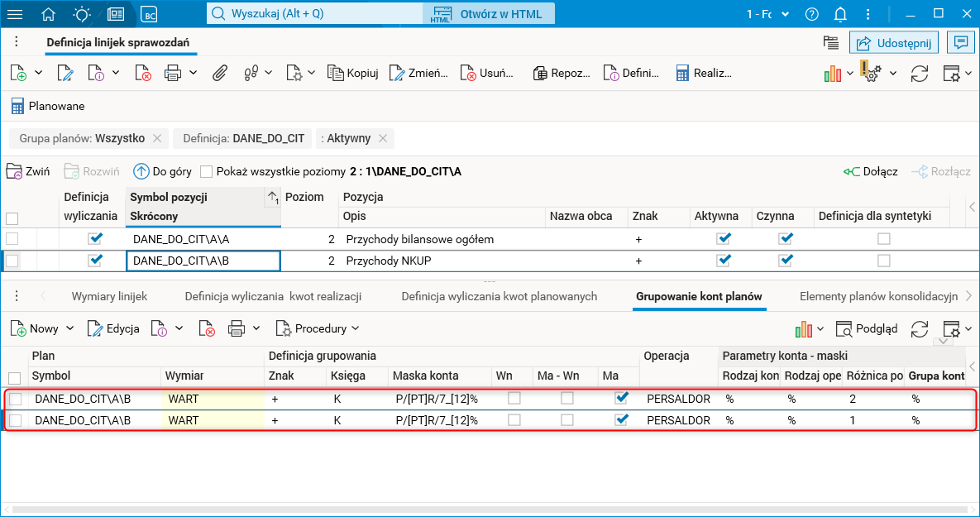This screenshot has height=517, width=980.
Task: Click the Kopiuj button
Action: coord(353,73)
